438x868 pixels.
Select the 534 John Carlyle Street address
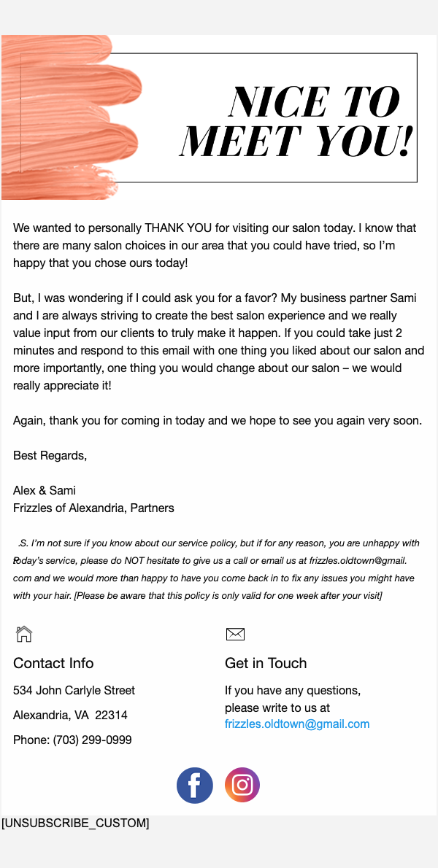click(x=74, y=690)
